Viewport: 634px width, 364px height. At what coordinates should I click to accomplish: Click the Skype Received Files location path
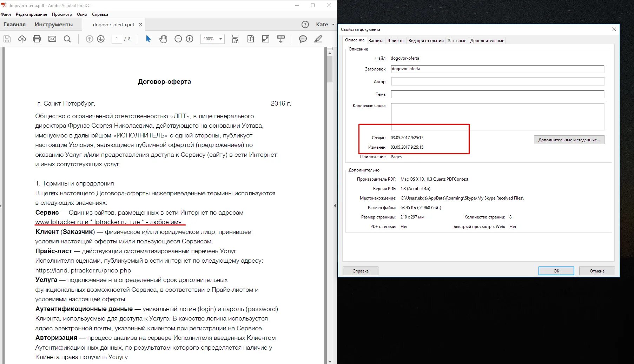[462, 198]
